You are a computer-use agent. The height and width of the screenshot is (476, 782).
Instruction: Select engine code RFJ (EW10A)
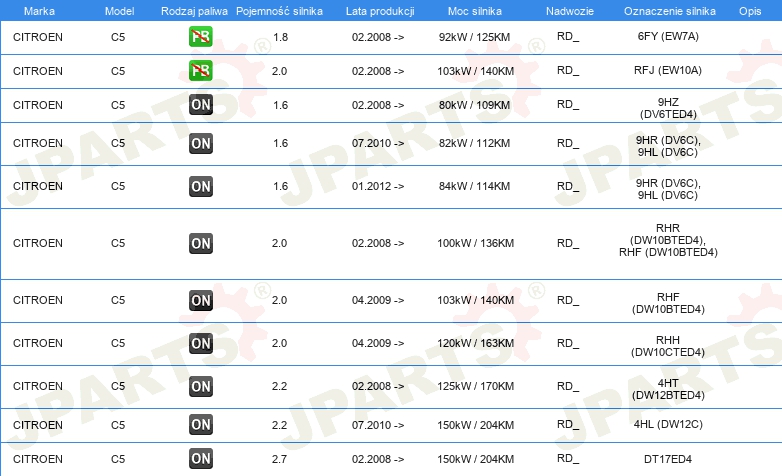[668, 70]
